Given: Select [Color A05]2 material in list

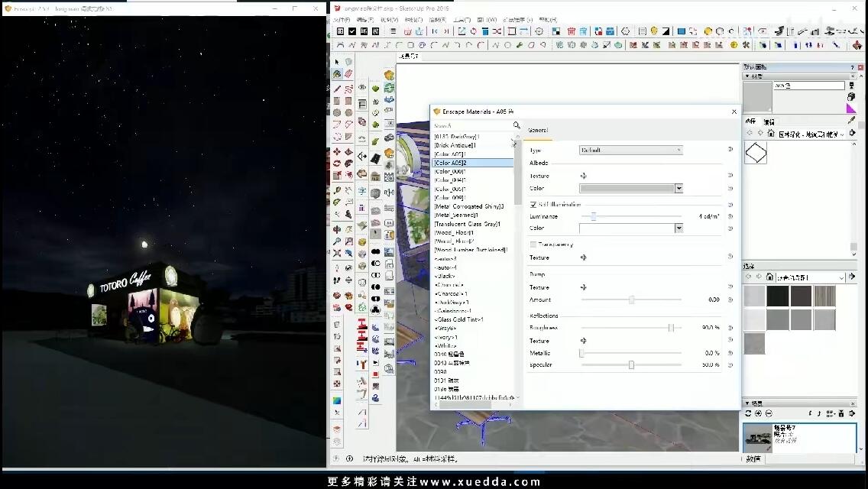Looking at the screenshot, I should coord(473,163).
